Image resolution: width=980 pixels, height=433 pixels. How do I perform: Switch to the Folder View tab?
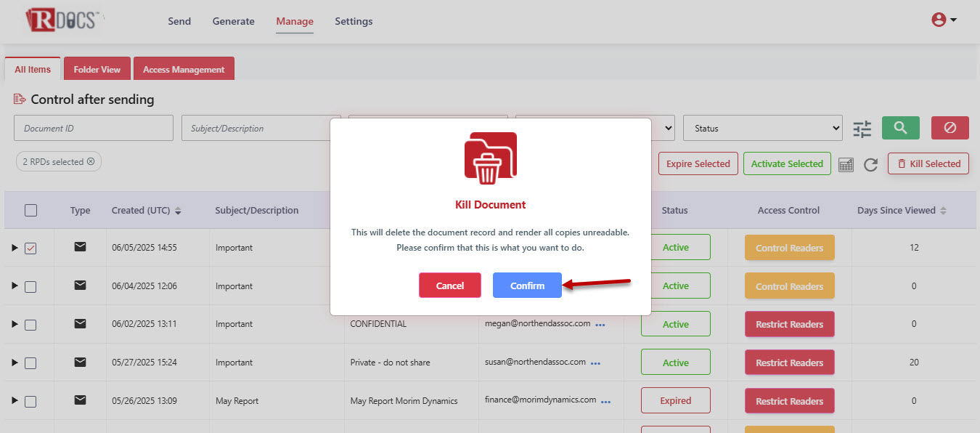pyautogui.click(x=97, y=70)
